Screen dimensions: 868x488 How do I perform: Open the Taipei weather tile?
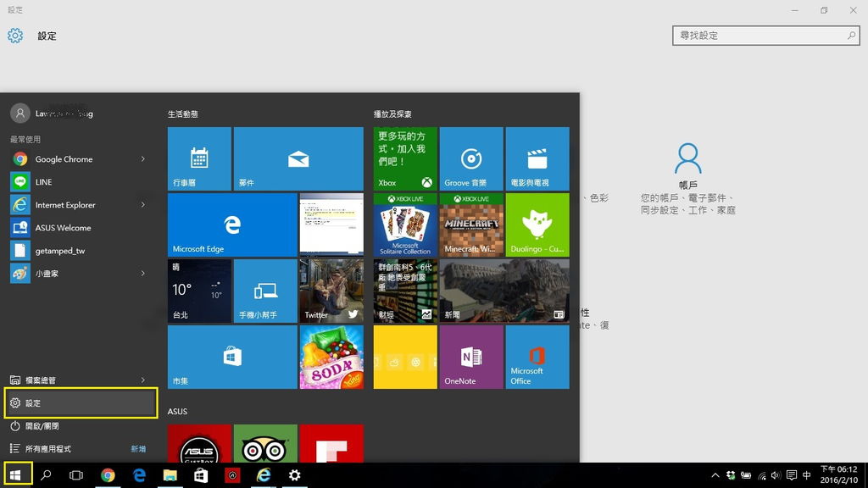pyautogui.click(x=199, y=291)
